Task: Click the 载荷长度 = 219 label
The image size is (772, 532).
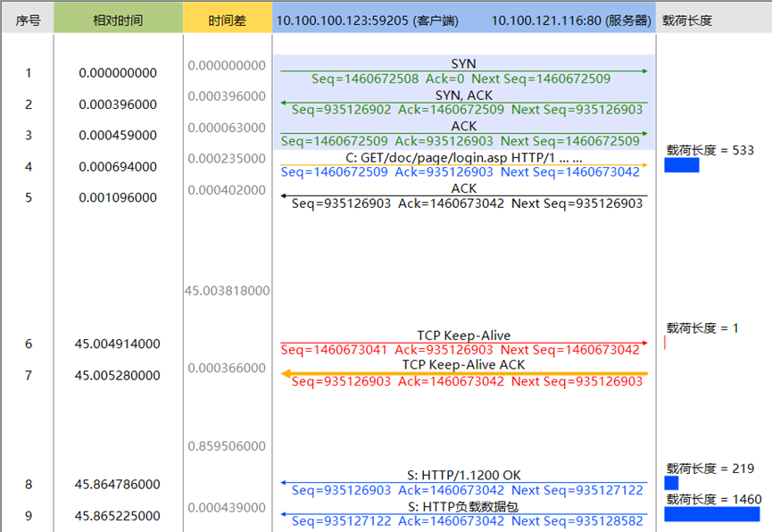Action: tap(710, 469)
